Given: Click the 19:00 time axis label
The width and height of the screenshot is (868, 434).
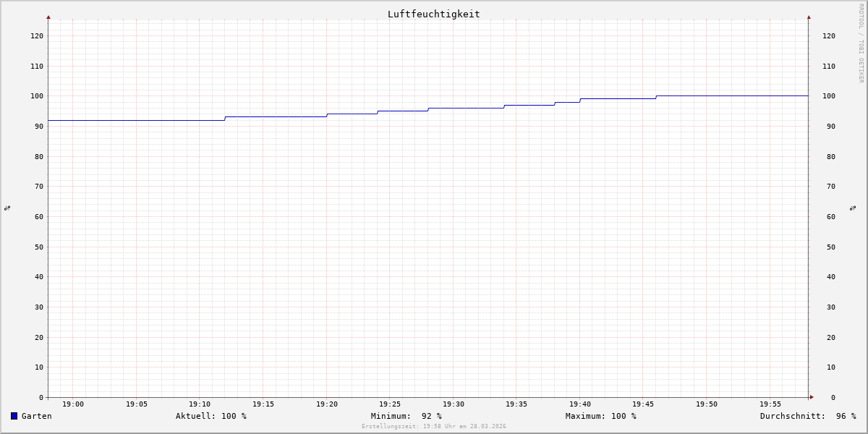Looking at the screenshot, I should pyautogui.click(x=73, y=404).
